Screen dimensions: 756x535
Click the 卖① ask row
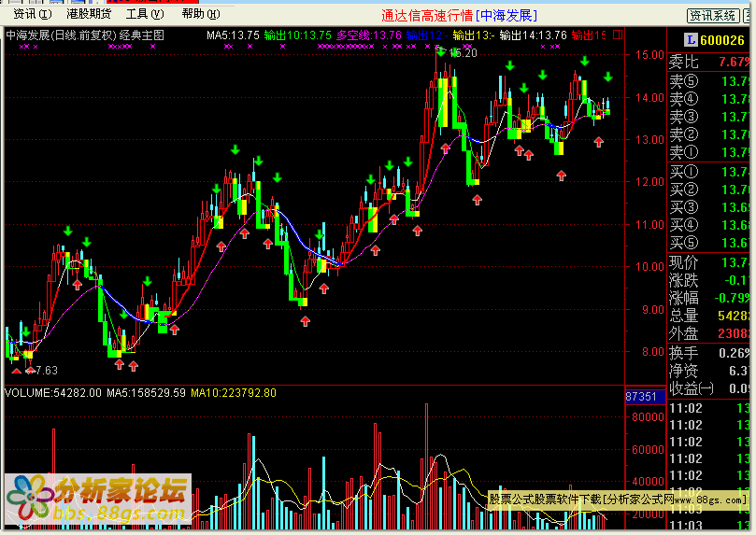(708, 152)
